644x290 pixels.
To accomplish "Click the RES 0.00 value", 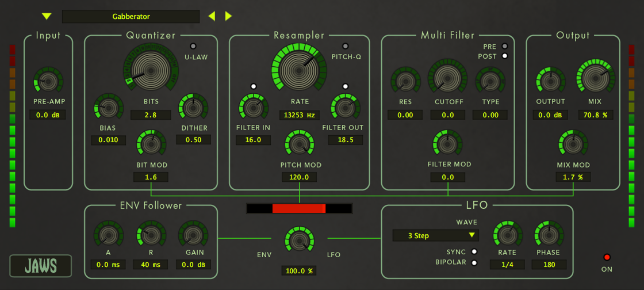I will point(405,115).
